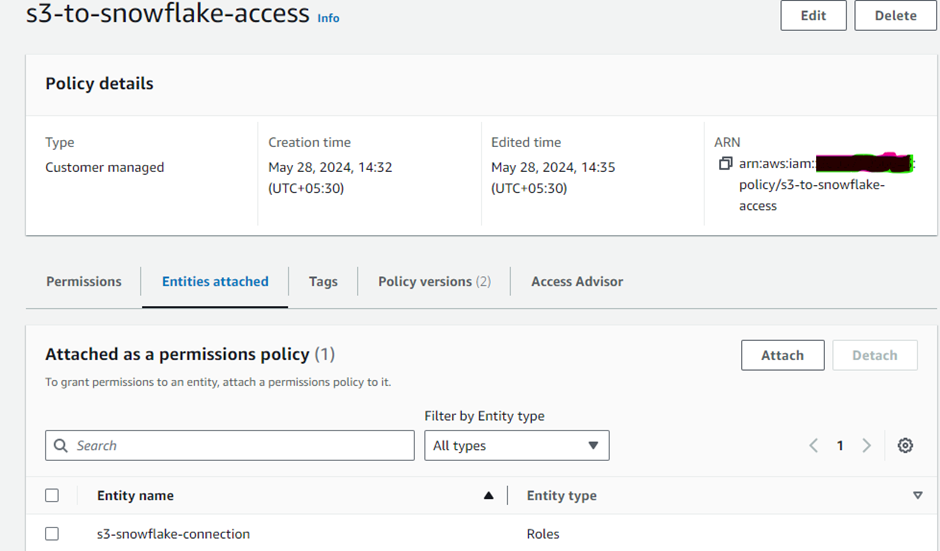This screenshot has width=940, height=551.
Task: Focus the entity Search input field
Action: coord(240,446)
